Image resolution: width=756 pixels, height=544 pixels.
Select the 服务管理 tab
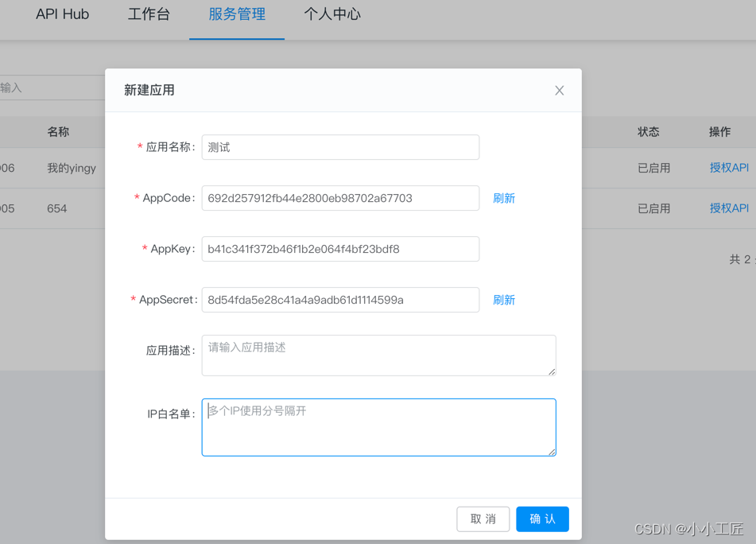pyautogui.click(x=236, y=14)
